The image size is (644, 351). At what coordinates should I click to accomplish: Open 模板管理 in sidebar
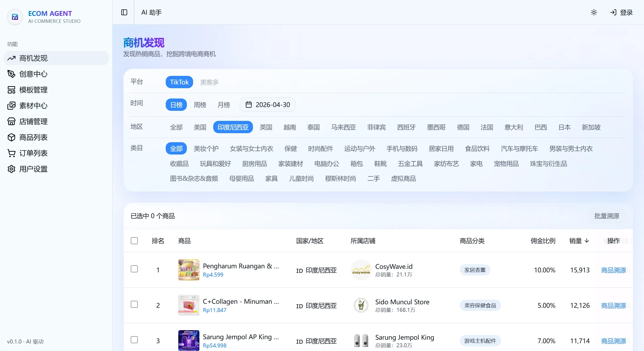pos(56,90)
